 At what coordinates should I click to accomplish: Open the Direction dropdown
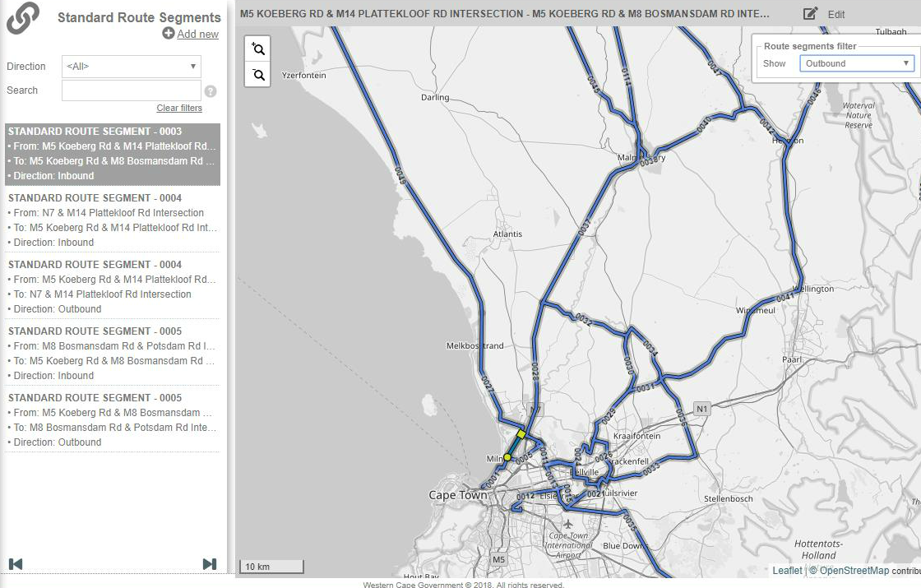(x=132, y=67)
